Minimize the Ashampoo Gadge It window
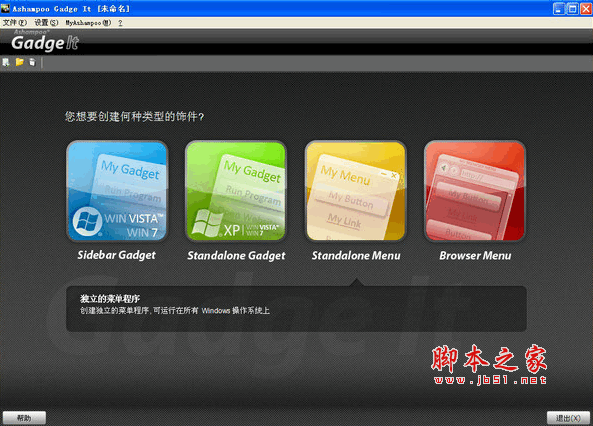The image size is (593, 426). [559, 9]
